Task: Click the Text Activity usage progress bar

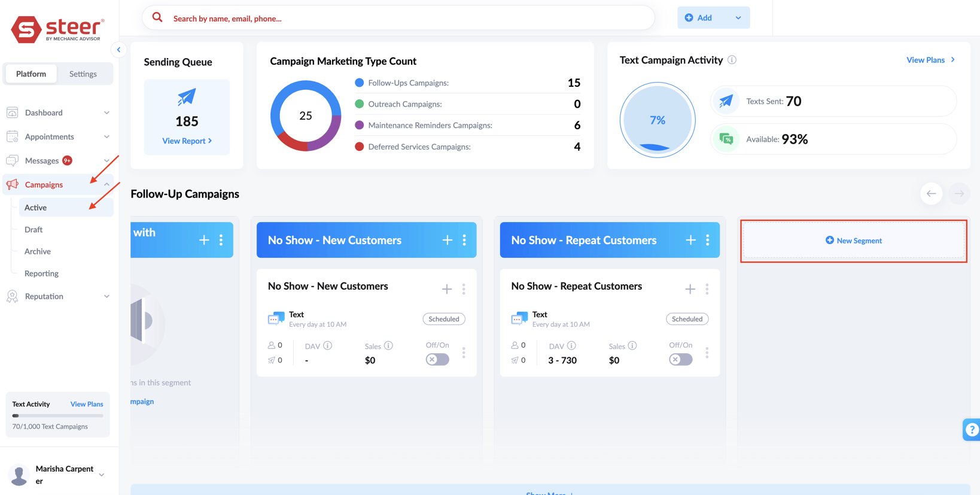Action: [x=57, y=415]
